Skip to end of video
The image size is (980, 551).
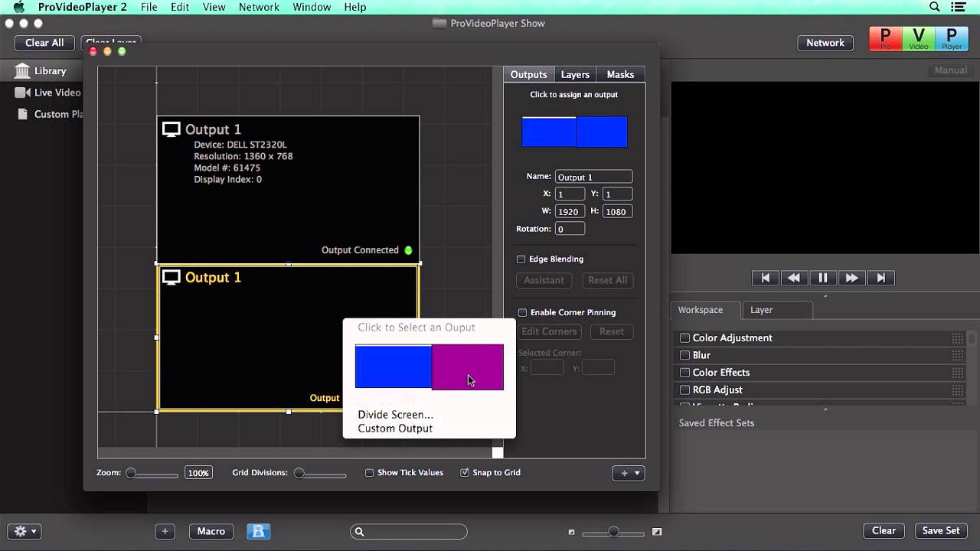pos(881,278)
